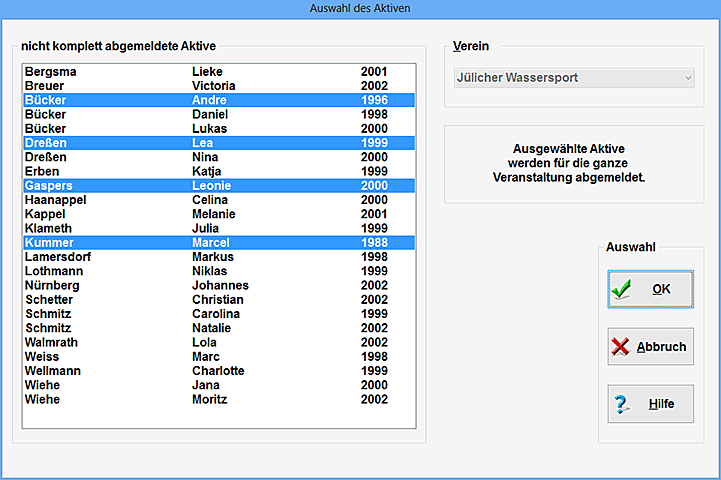Open the Verein dropdown Jülicher Wassersport
Viewport: 721px width, 480px height.
point(573,78)
